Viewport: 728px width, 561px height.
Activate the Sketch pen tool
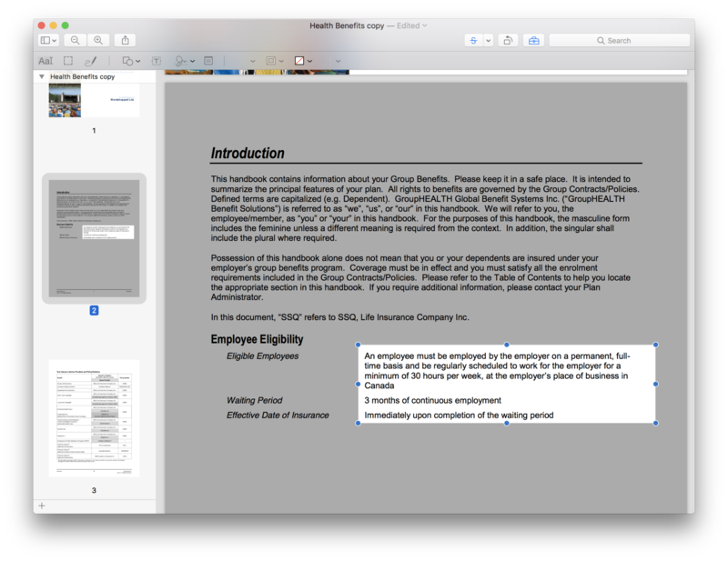[x=89, y=61]
